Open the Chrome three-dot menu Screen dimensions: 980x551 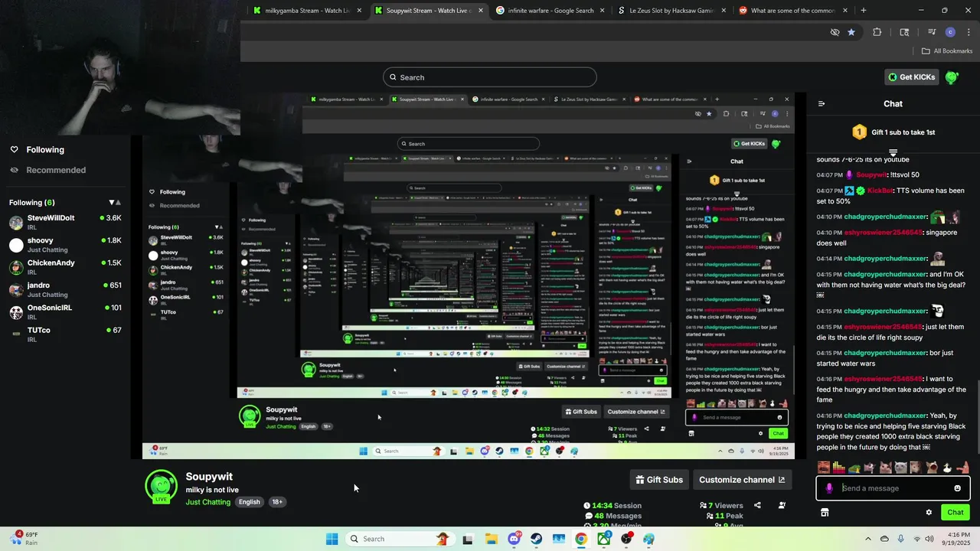pos(969,32)
